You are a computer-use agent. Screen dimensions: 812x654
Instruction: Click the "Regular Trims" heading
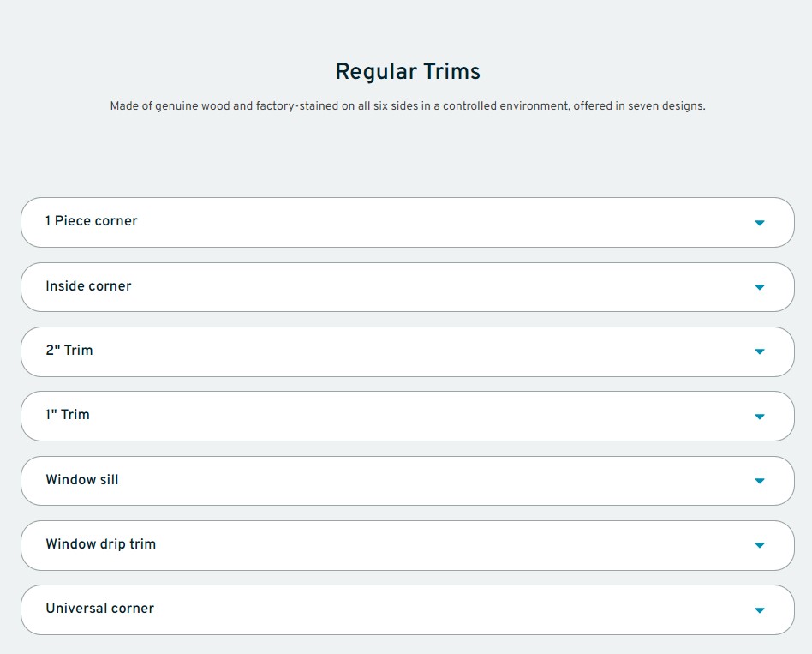tap(408, 71)
